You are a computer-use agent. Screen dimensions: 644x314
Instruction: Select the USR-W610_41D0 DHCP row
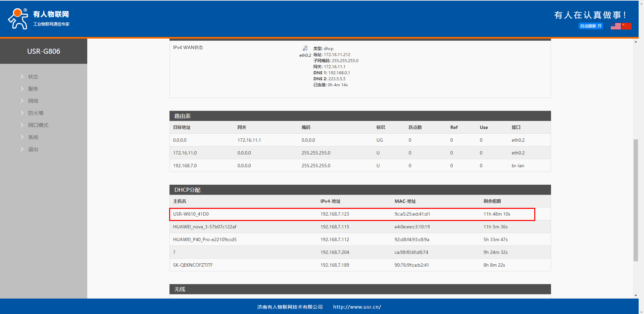pyautogui.click(x=352, y=214)
